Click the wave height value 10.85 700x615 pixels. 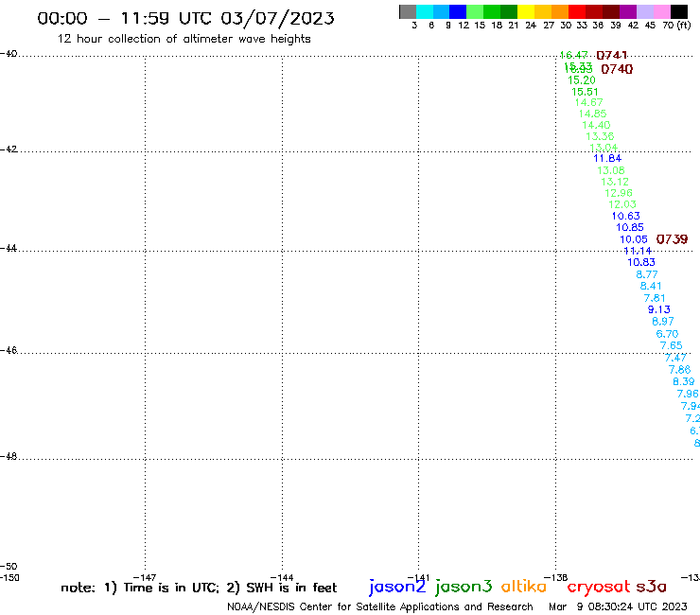(630, 227)
